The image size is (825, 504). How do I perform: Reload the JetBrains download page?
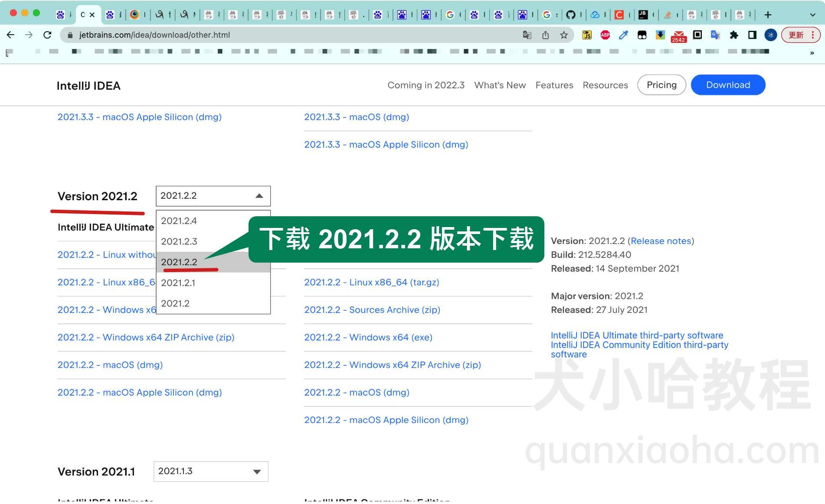[x=48, y=35]
